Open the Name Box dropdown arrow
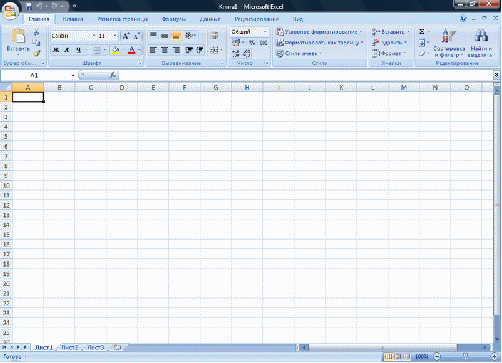 73,76
